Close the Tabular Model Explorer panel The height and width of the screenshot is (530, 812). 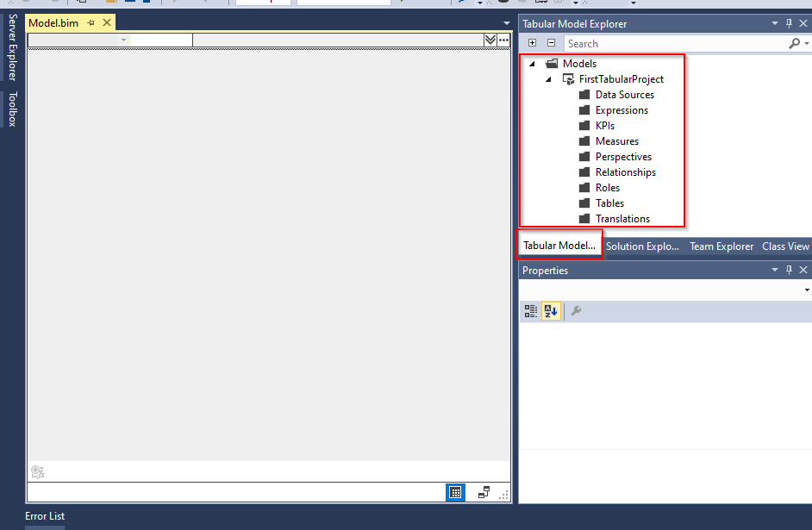[x=803, y=24]
